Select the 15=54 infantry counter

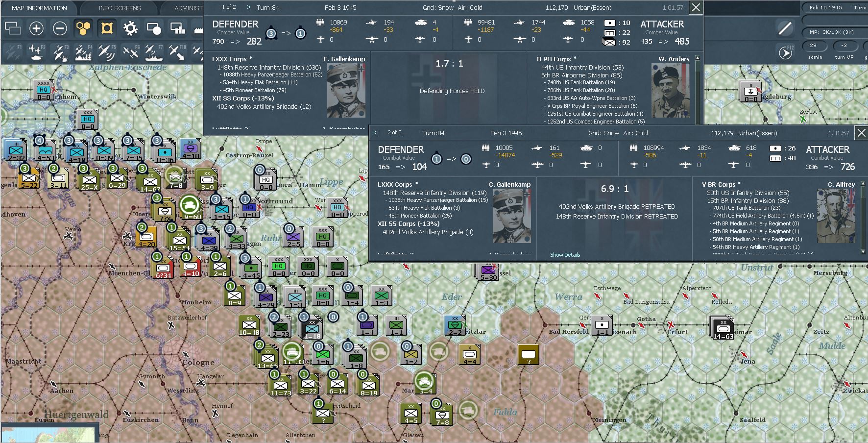[x=179, y=240]
